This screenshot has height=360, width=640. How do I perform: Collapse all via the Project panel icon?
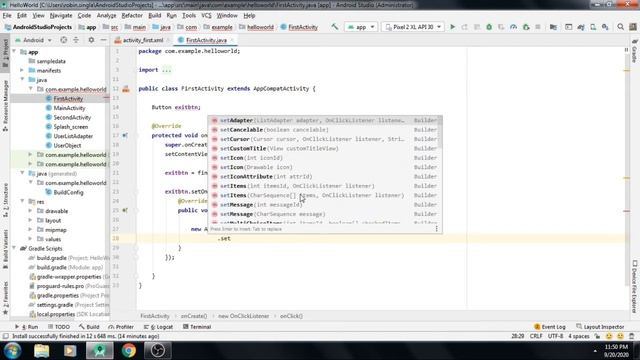coord(76,40)
